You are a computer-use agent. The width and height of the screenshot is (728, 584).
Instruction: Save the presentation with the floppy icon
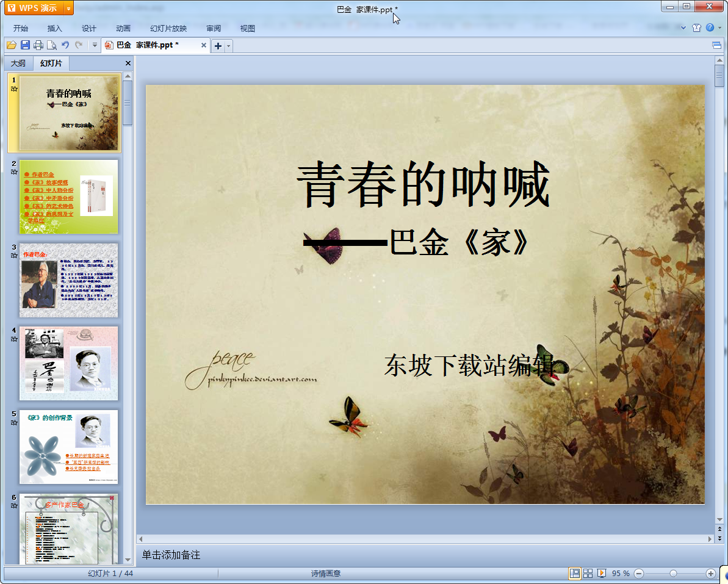point(25,45)
